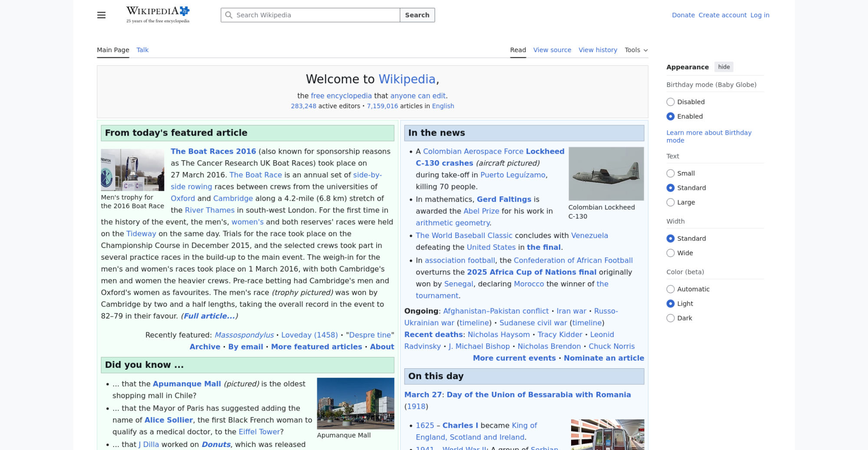The image size is (868, 450).
Task: Disable Birthday mode radio option
Action: tap(671, 102)
